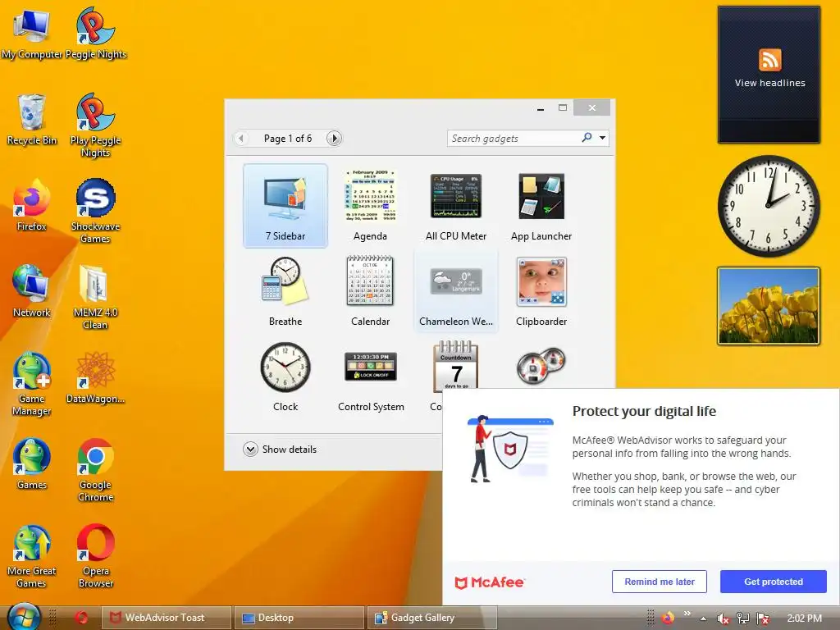Choose the Control System gadget
Image resolution: width=840 pixels, height=630 pixels.
pyautogui.click(x=371, y=376)
